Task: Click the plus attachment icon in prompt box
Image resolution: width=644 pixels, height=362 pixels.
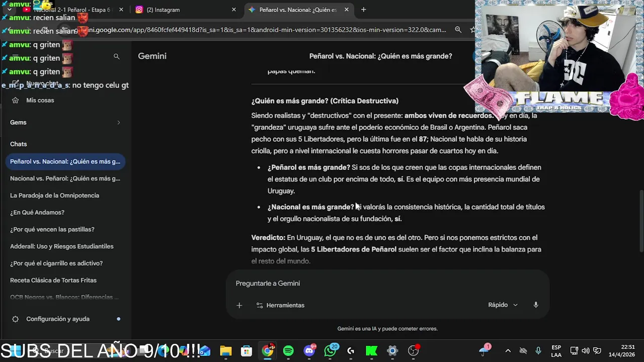Action: click(x=239, y=305)
